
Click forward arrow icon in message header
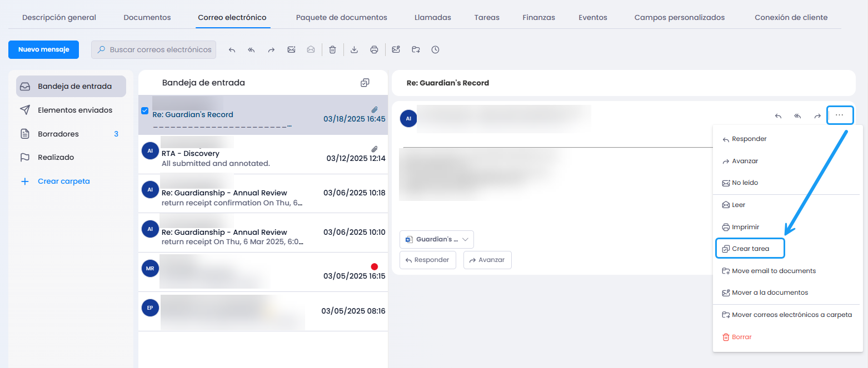817,116
